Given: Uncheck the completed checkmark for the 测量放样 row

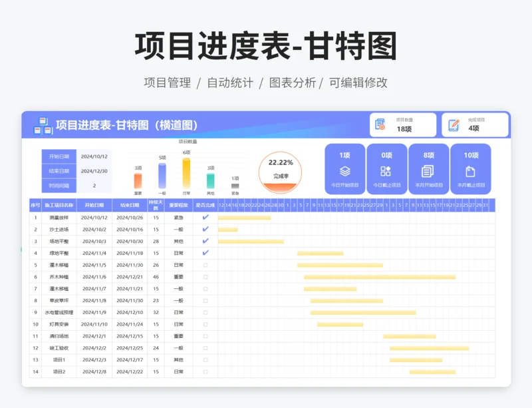Looking at the screenshot, I should pos(205,218).
